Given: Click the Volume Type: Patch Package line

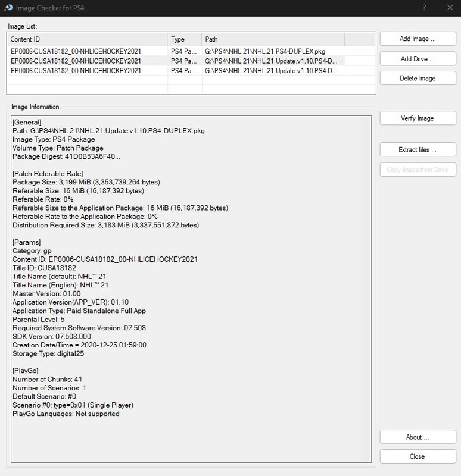Looking at the screenshot, I should pyautogui.click(x=58, y=148).
